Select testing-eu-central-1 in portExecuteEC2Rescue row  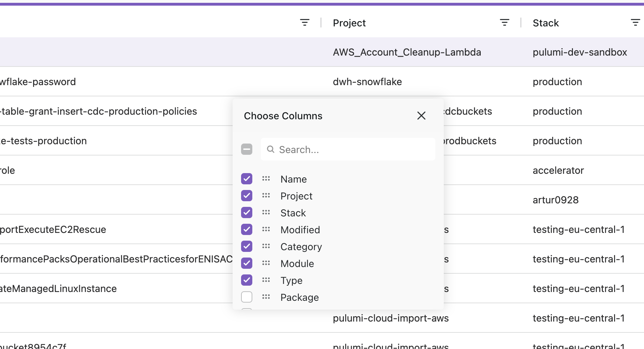click(579, 229)
